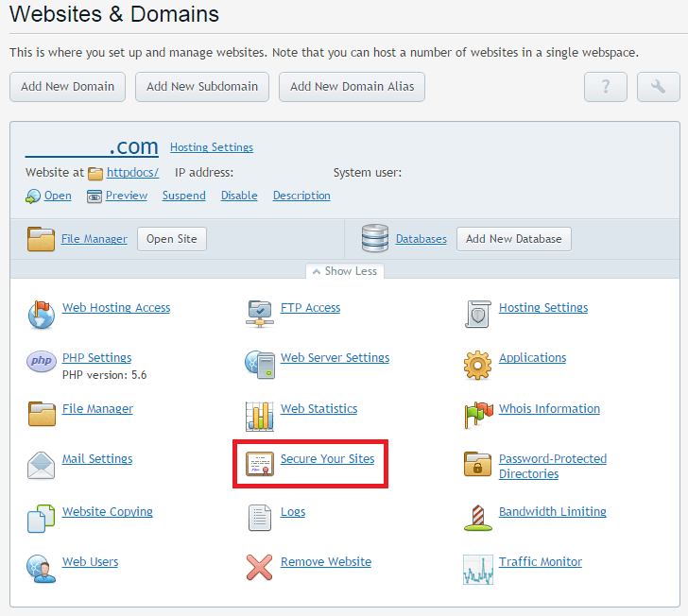
Task: Click the Mail Settings envelope icon
Action: tap(42, 465)
